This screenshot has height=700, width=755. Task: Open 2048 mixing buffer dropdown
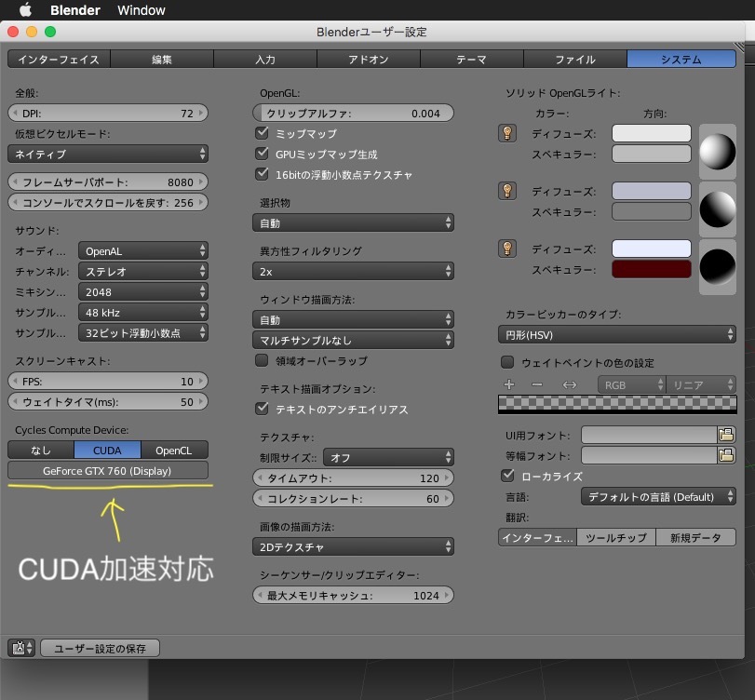(143, 292)
